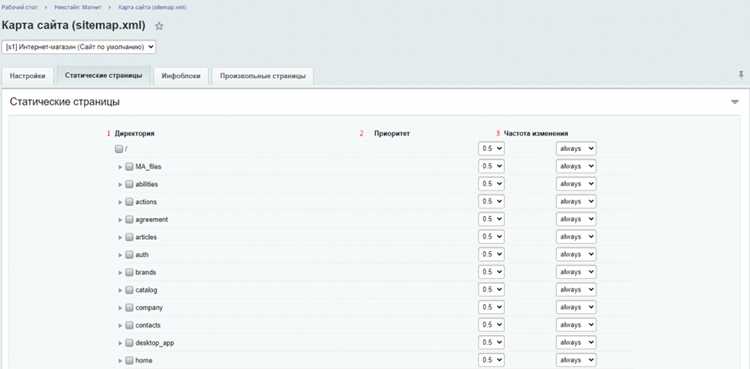750x369 pixels.
Task: Click the Директория column header
Action: (134, 134)
